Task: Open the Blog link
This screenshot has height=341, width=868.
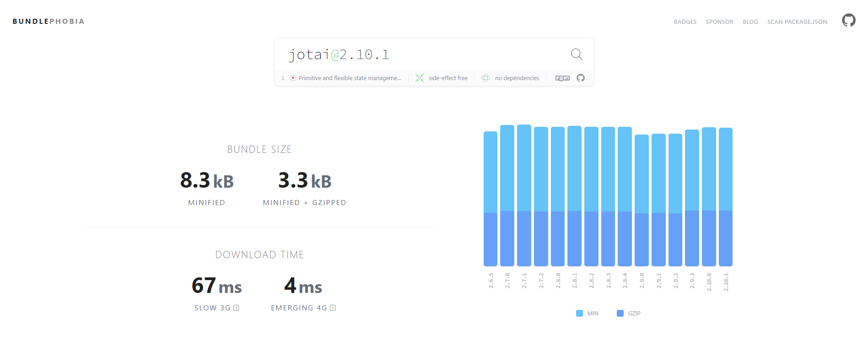Action: pos(750,22)
